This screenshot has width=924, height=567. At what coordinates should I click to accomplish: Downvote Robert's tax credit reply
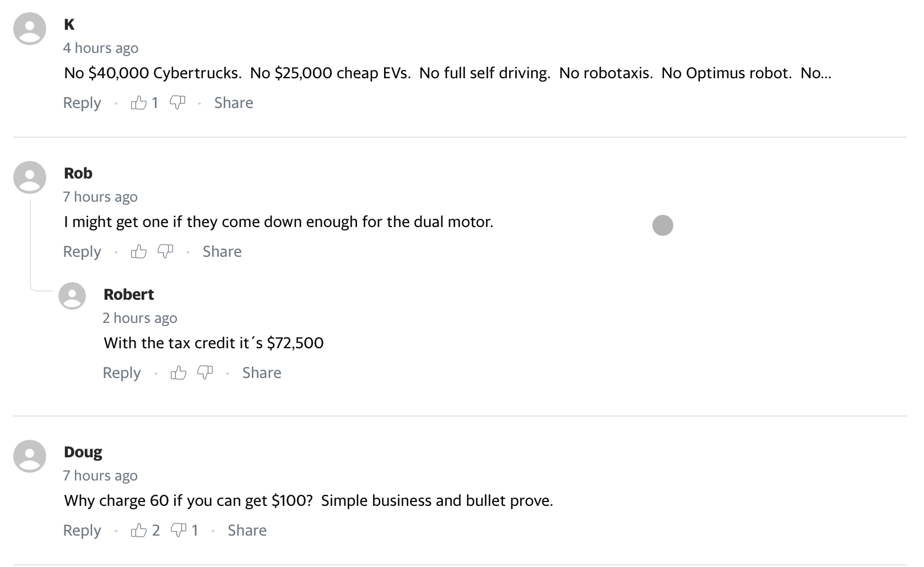point(205,373)
